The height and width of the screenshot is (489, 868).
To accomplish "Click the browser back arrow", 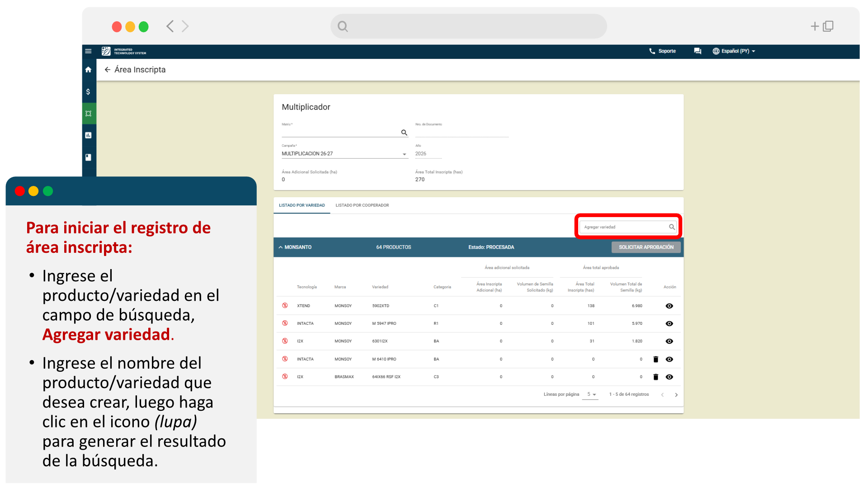I will [170, 26].
